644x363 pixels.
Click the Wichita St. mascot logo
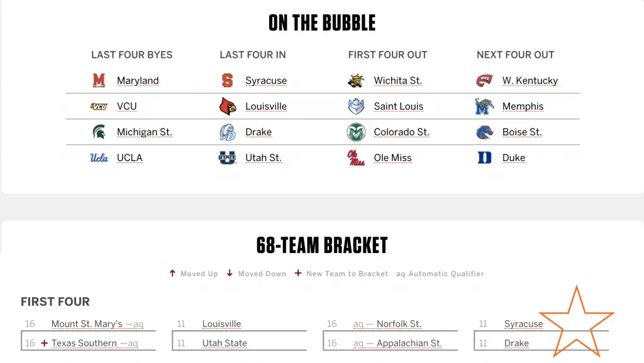click(x=356, y=81)
